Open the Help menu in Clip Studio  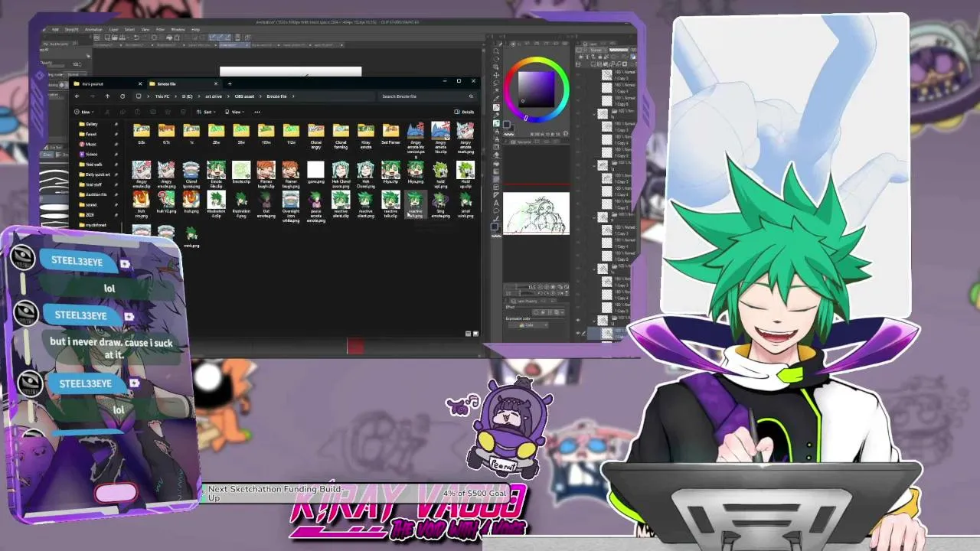tap(196, 29)
